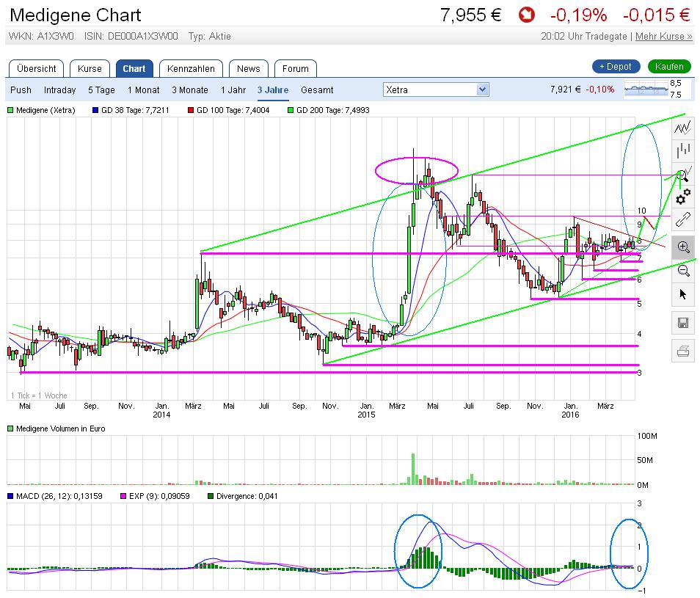Select the 1 Jahr timeframe

coord(233,90)
